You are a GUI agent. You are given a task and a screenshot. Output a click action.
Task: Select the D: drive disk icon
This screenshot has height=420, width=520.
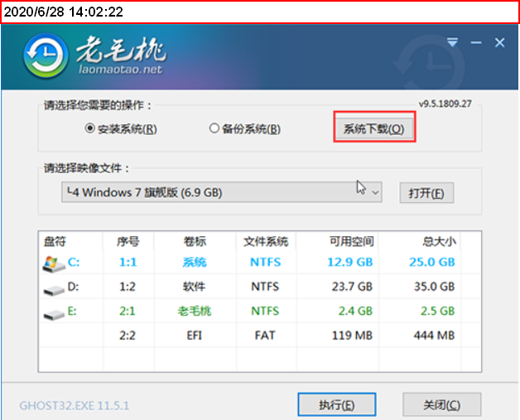coord(54,290)
